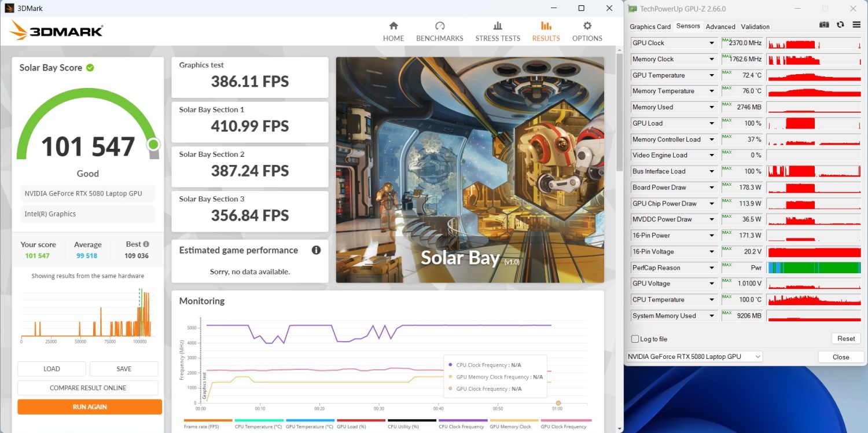The width and height of the screenshot is (868, 433).
Task: Click the Close button in GPU-Z
Action: click(841, 357)
